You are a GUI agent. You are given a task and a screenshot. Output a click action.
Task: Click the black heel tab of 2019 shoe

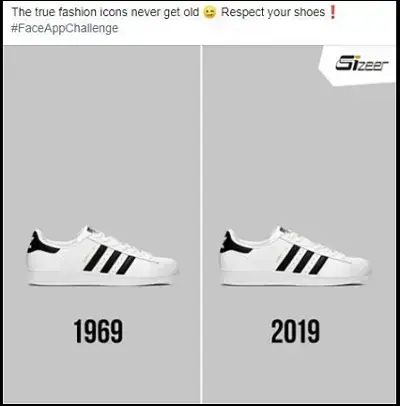click(x=233, y=243)
